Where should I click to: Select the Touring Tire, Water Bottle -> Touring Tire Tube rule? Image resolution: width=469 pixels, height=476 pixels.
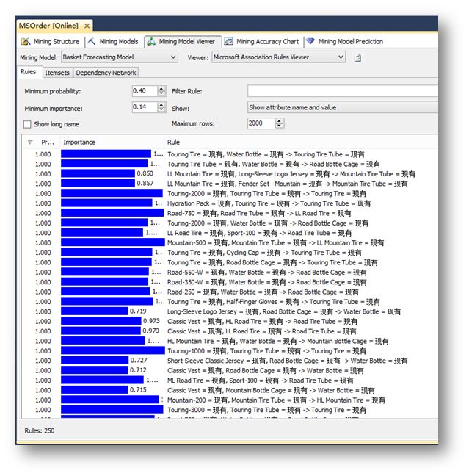[266, 154]
